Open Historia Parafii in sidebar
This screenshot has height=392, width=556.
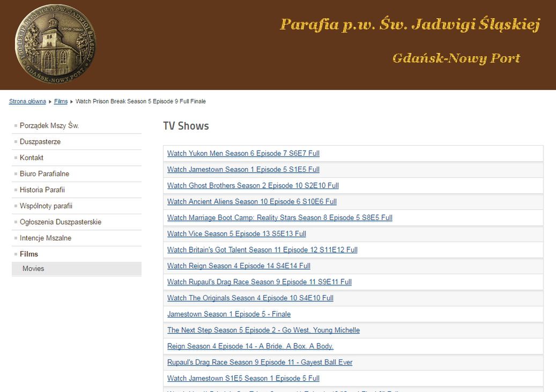[42, 190]
